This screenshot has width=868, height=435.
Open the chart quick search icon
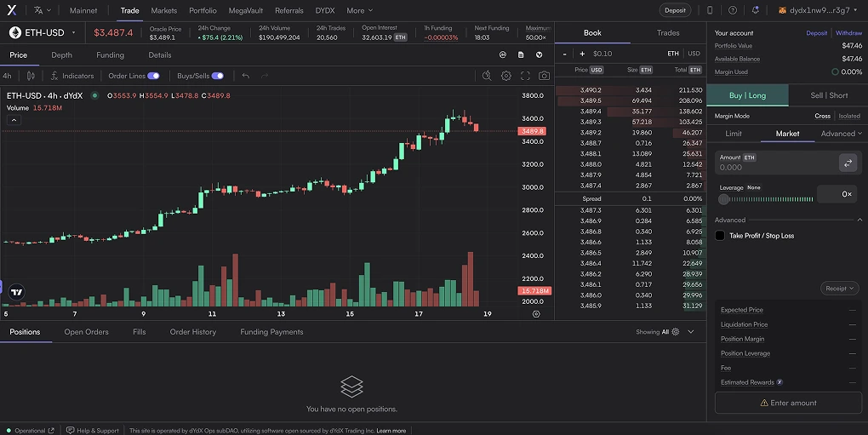coord(487,76)
